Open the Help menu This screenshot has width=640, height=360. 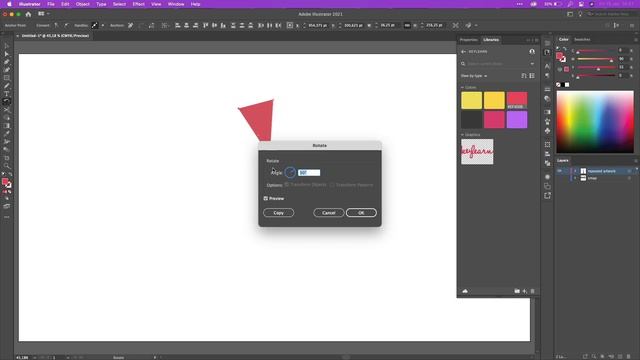(x=196, y=4)
